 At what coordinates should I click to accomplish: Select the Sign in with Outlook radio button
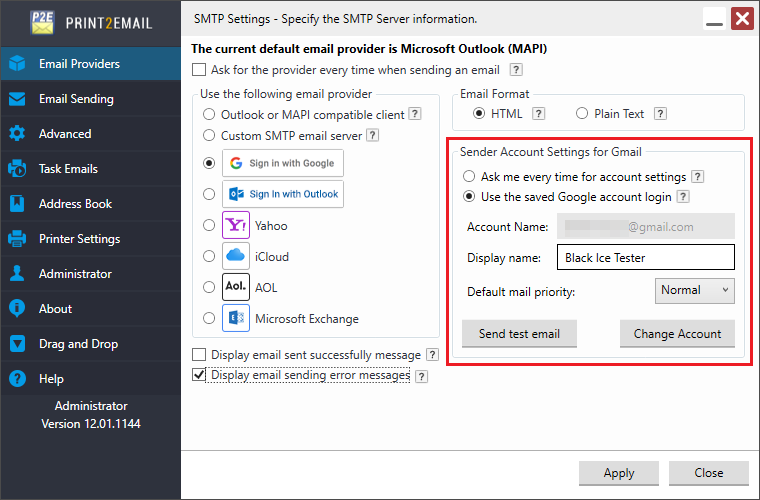click(209, 194)
